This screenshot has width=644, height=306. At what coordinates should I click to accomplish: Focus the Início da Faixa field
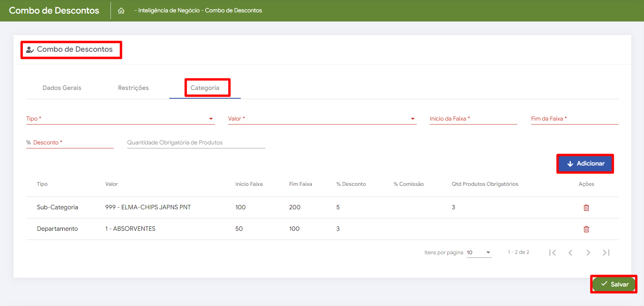tap(473, 119)
